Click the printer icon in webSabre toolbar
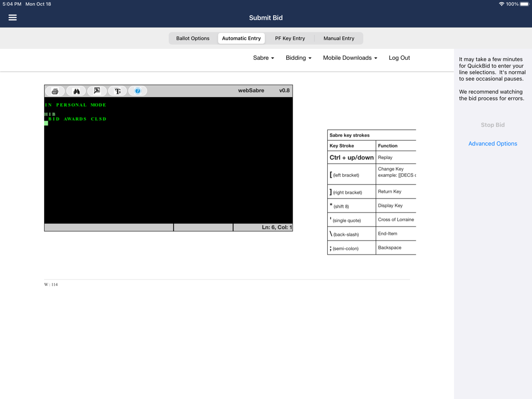The image size is (532, 399). click(x=55, y=91)
